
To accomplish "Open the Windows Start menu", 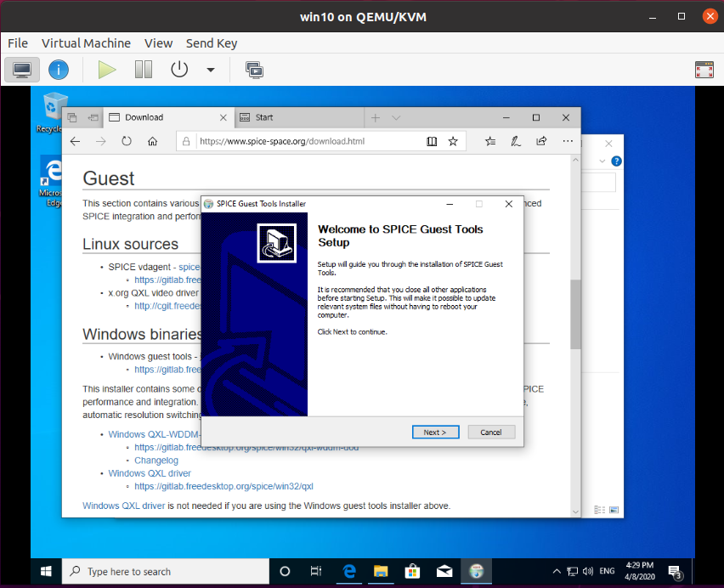I will tap(46, 571).
